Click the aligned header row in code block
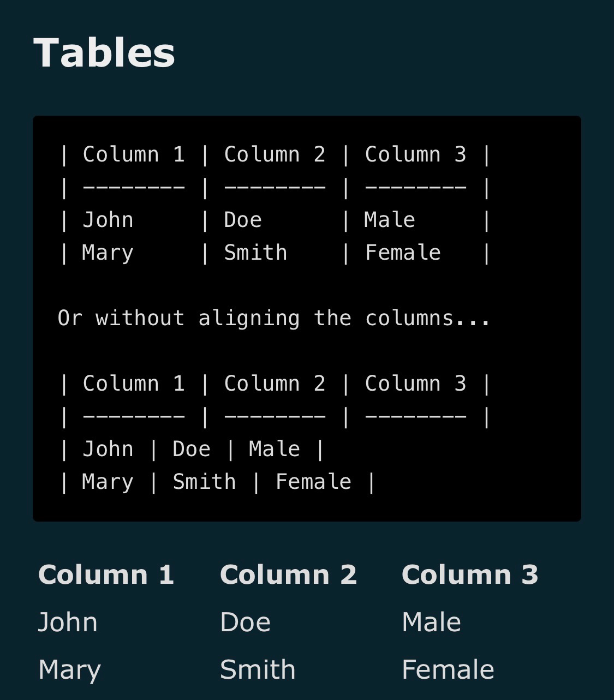Screen dimensions: 614x700 click(x=275, y=155)
